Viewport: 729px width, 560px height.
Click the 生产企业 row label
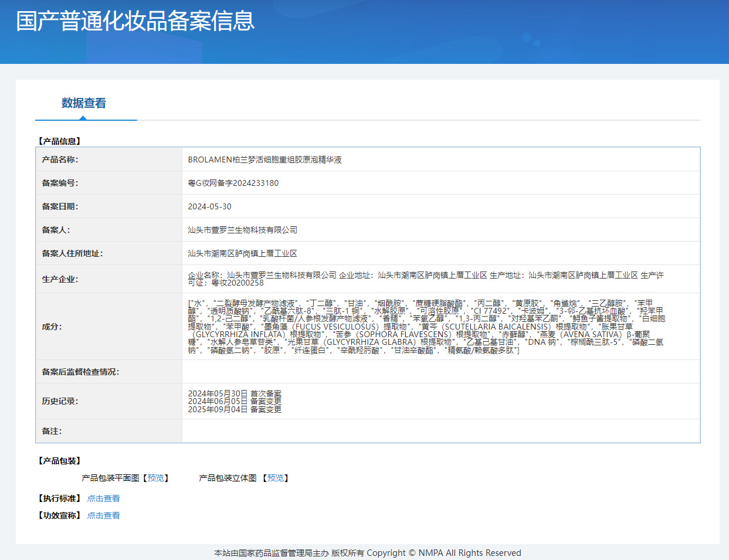click(60, 279)
